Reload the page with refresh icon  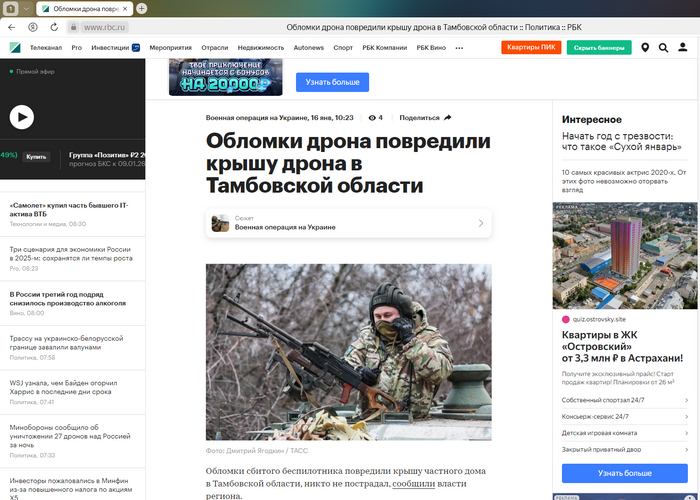pos(54,27)
